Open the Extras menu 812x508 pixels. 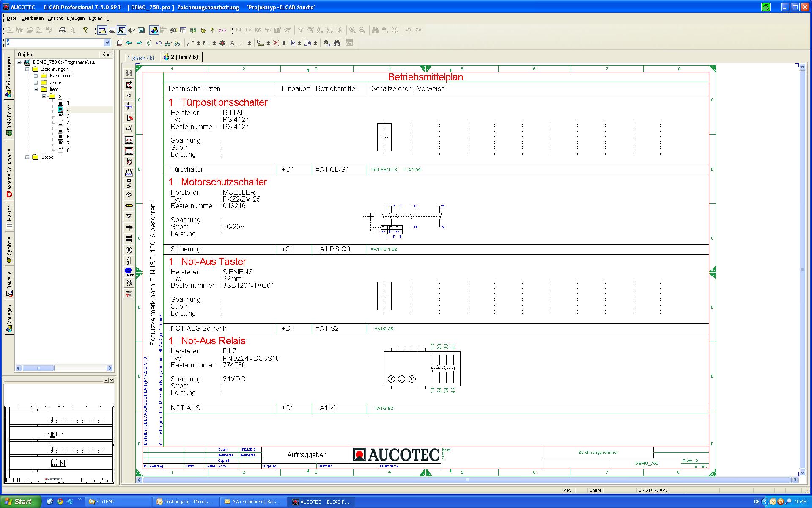[96, 18]
